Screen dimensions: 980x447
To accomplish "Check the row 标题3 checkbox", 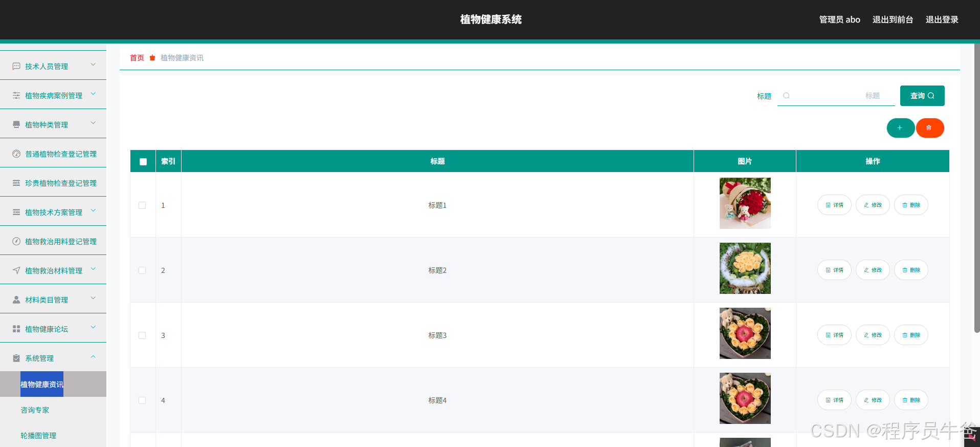I will 142,335.
